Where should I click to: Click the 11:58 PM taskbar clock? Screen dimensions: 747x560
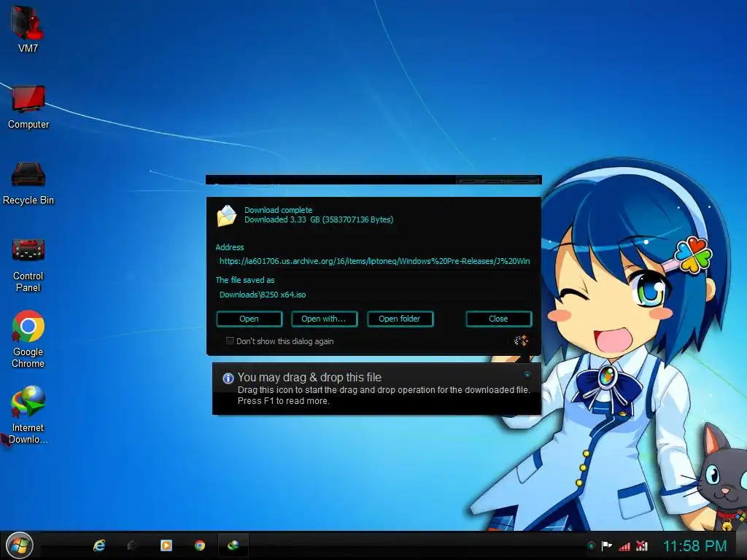[x=695, y=545]
